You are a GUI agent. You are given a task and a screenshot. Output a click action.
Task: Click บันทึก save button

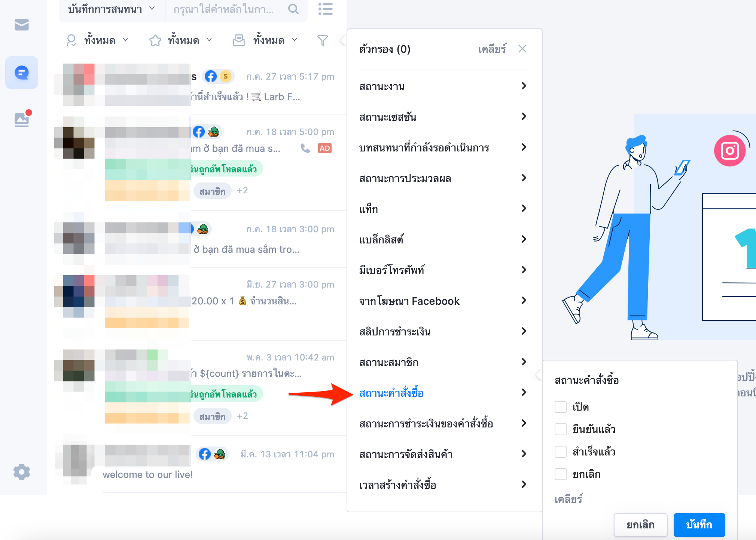(x=699, y=525)
